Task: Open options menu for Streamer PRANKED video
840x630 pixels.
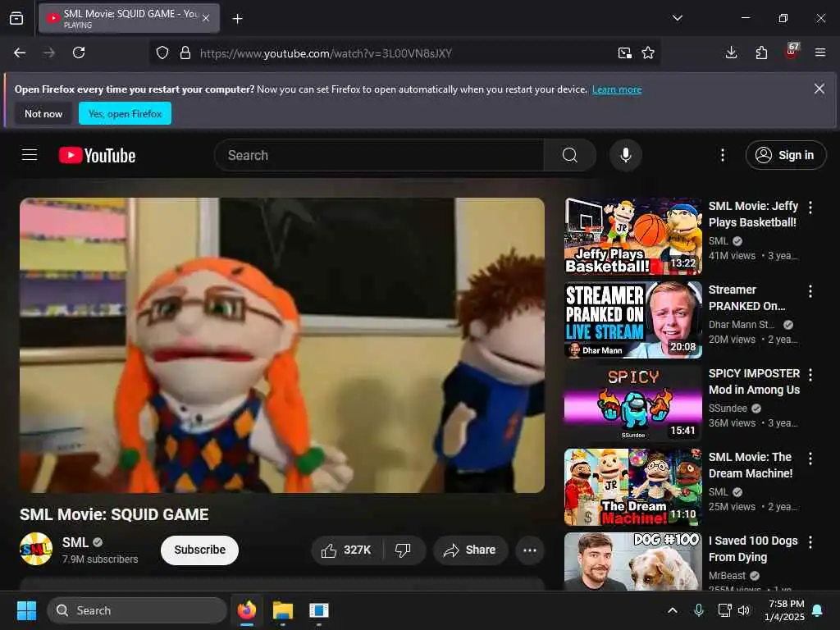Action: coord(810,291)
